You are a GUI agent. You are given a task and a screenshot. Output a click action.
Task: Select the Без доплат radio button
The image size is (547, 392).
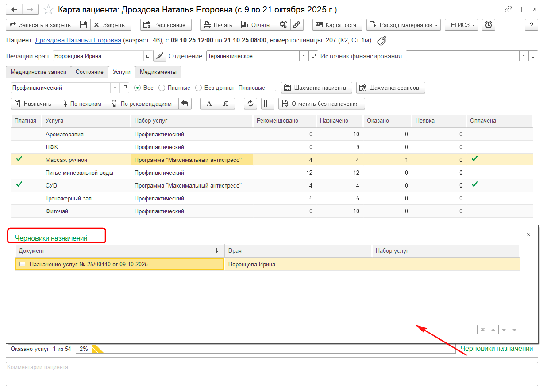[199, 88]
